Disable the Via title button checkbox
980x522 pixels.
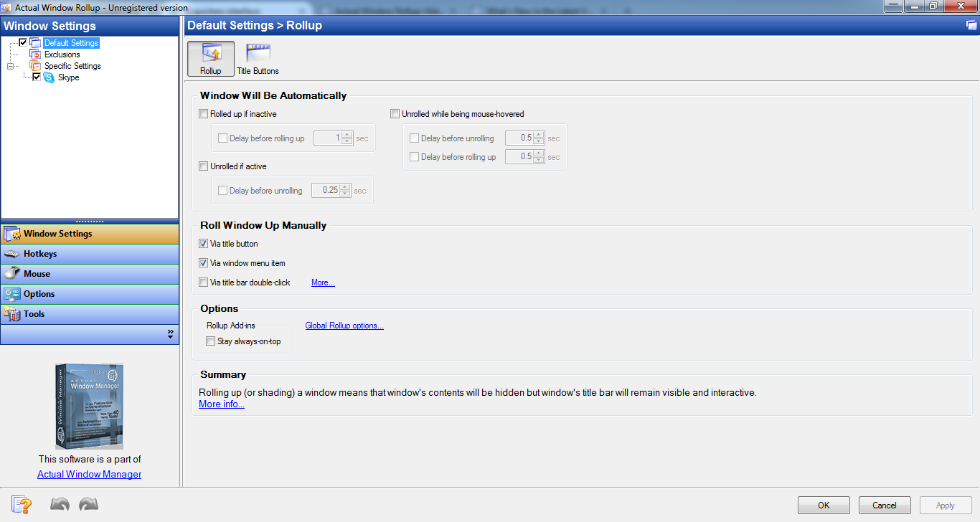point(204,243)
